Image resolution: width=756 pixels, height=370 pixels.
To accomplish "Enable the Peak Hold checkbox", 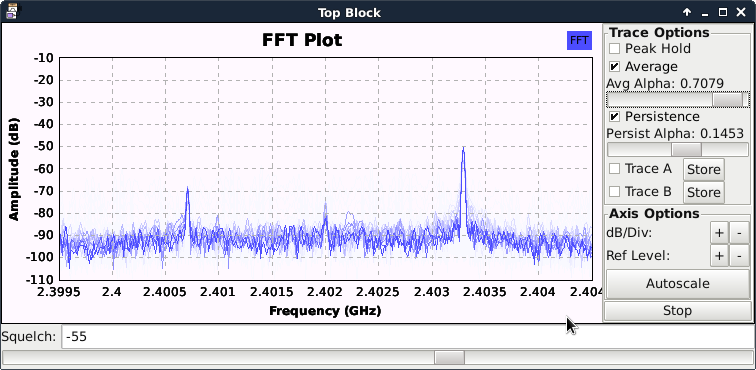I will (x=614, y=49).
